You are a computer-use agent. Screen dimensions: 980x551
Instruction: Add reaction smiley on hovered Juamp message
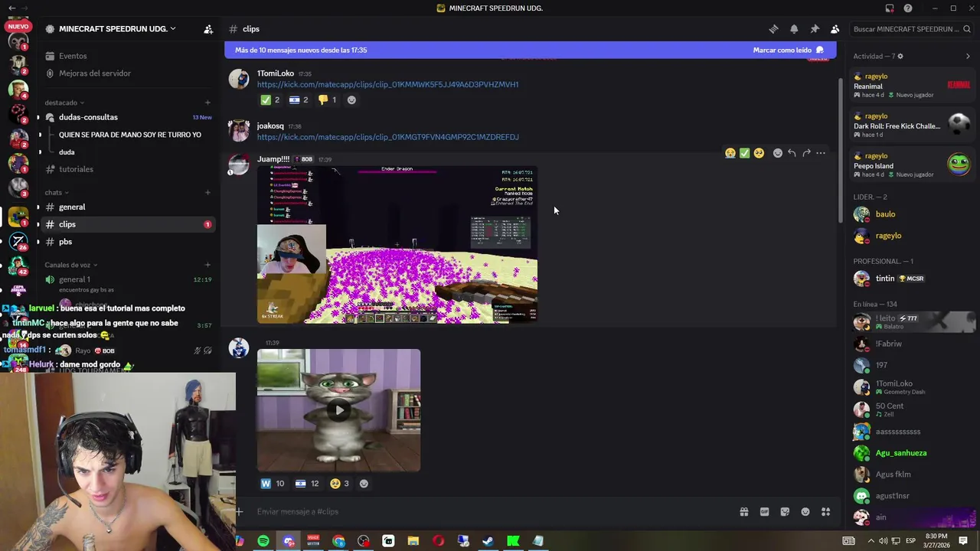click(x=778, y=153)
